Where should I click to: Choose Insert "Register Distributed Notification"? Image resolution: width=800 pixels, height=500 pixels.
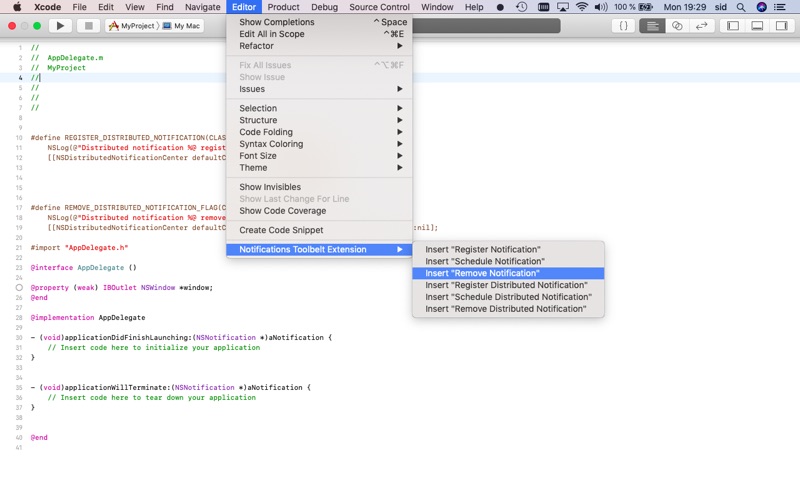point(508,285)
